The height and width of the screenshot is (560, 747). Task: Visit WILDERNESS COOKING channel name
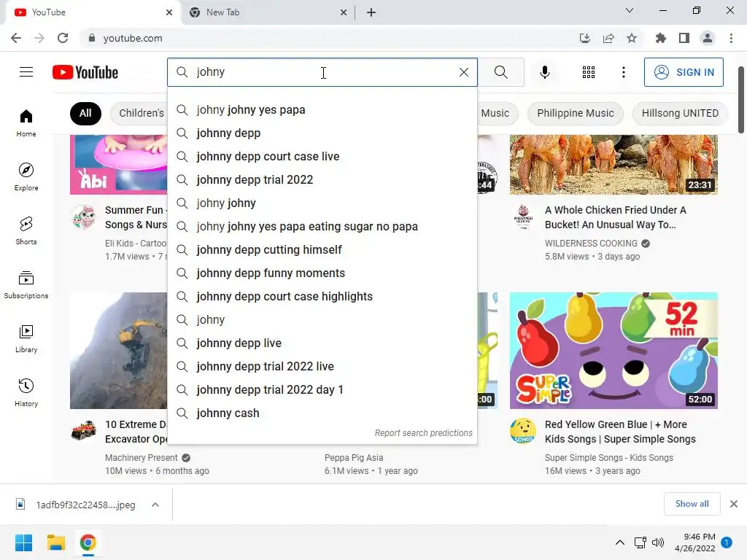tap(591, 244)
